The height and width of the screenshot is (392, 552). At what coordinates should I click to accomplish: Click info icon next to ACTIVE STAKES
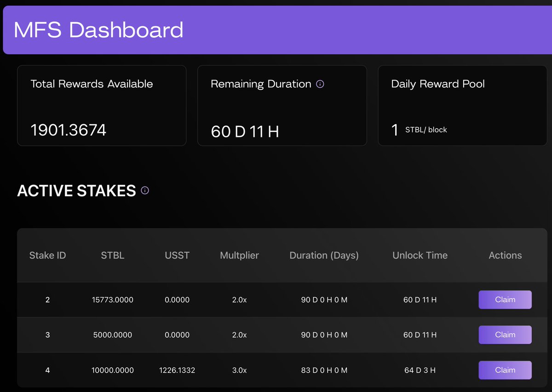pos(145,190)
